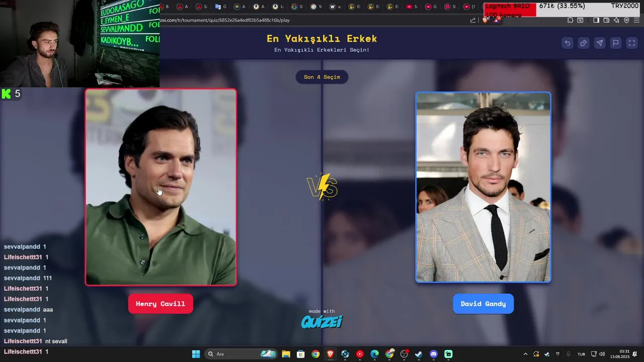Image resolution: width=644 pixels, height=362 pixels.
Task: Switch to the Wikipedia tab
Action: point(336,7)
